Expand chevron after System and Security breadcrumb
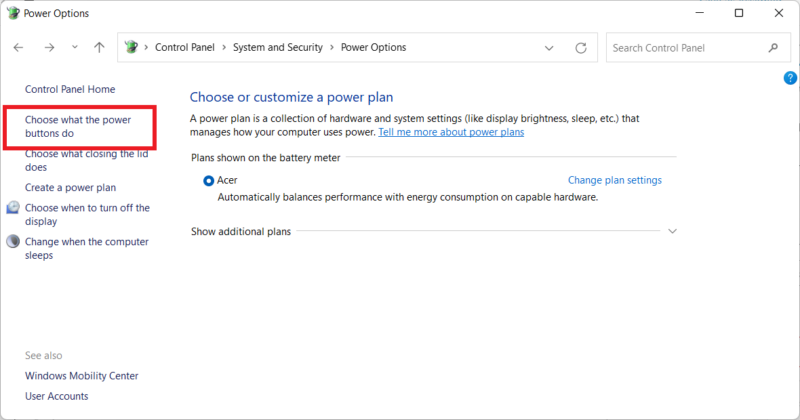The height and width of the screenshot is (420, 800). tap(332, 47)
